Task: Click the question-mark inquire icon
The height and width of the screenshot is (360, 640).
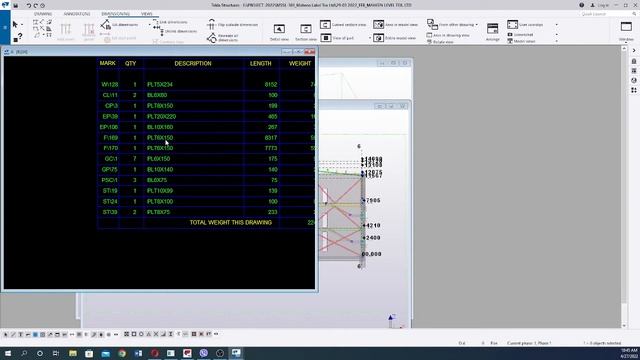Action: point(18,38)
